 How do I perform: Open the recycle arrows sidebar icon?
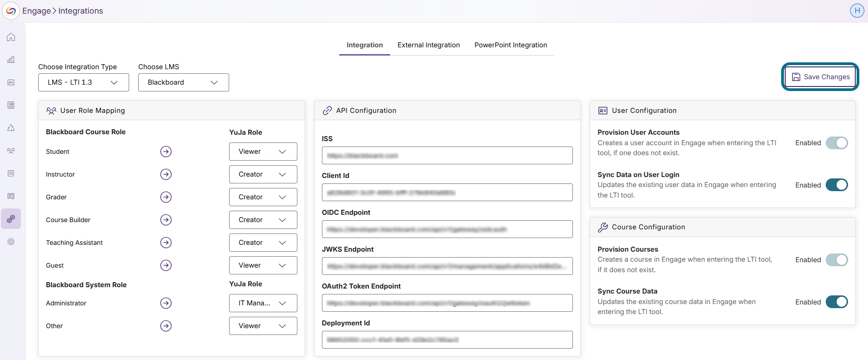(11, 128)
